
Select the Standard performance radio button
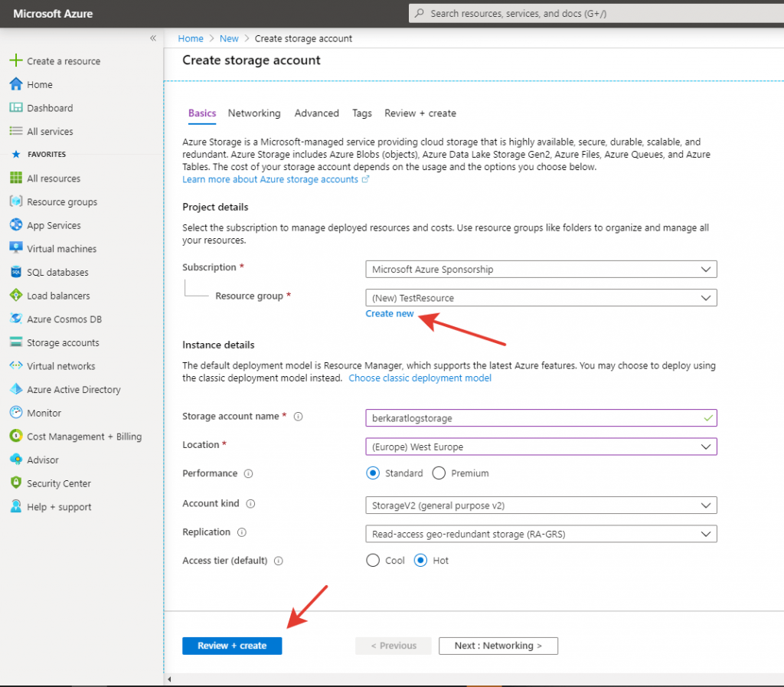pyautogui.click(x=373, y=473)
